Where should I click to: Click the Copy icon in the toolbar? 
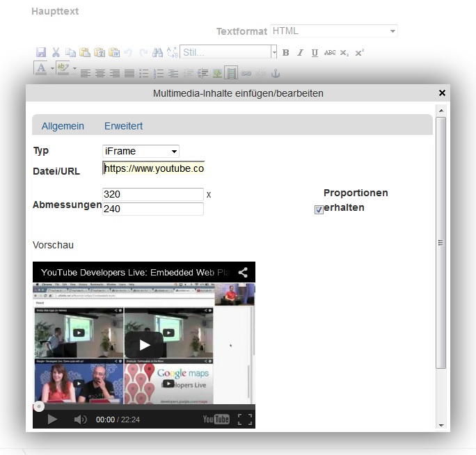[x=70, y=52]
